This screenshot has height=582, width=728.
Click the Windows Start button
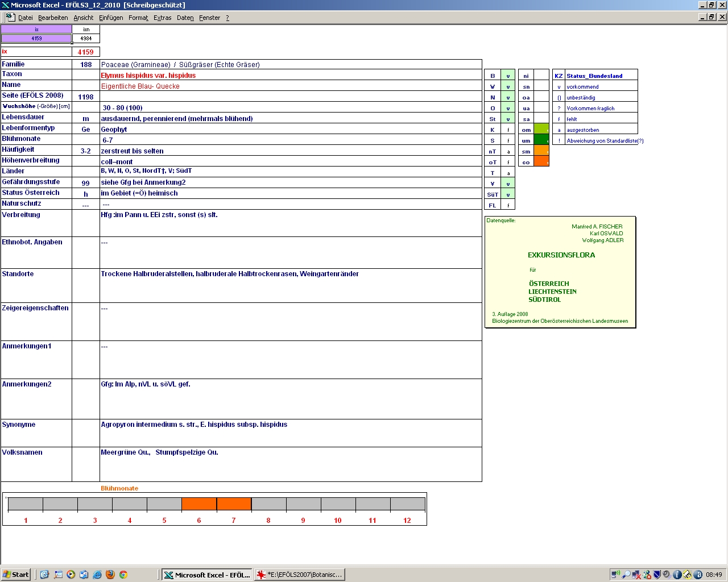click(x=16, y=575)
